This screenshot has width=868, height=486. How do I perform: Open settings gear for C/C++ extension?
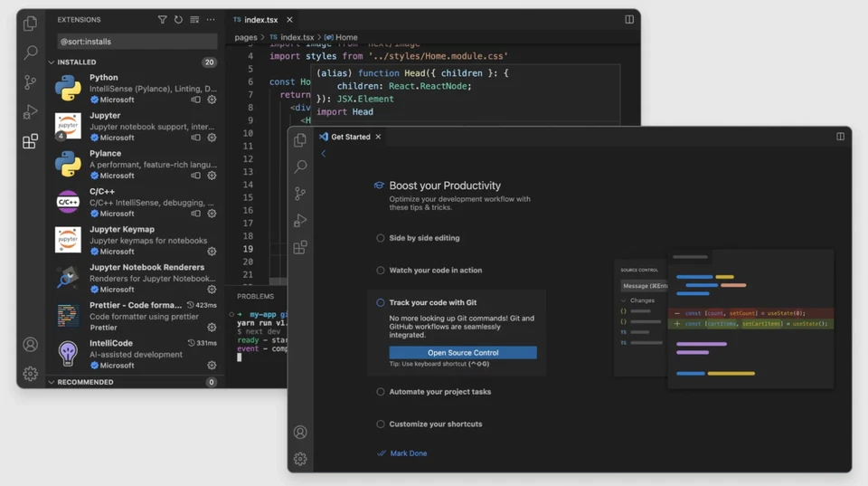[x=212, y=214]
